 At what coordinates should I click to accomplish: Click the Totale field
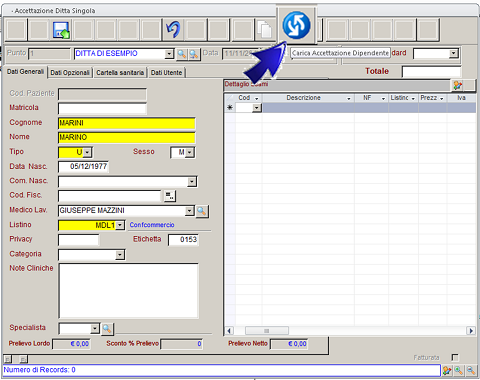[431, 72]
